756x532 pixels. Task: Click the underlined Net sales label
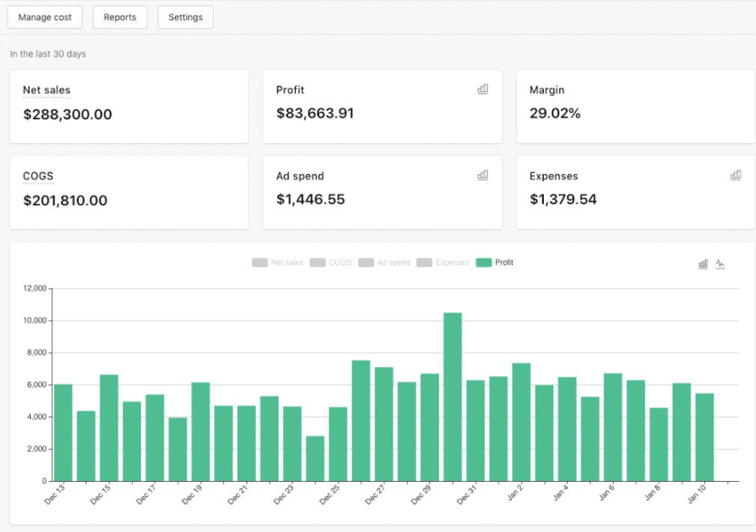click(46, 90)
